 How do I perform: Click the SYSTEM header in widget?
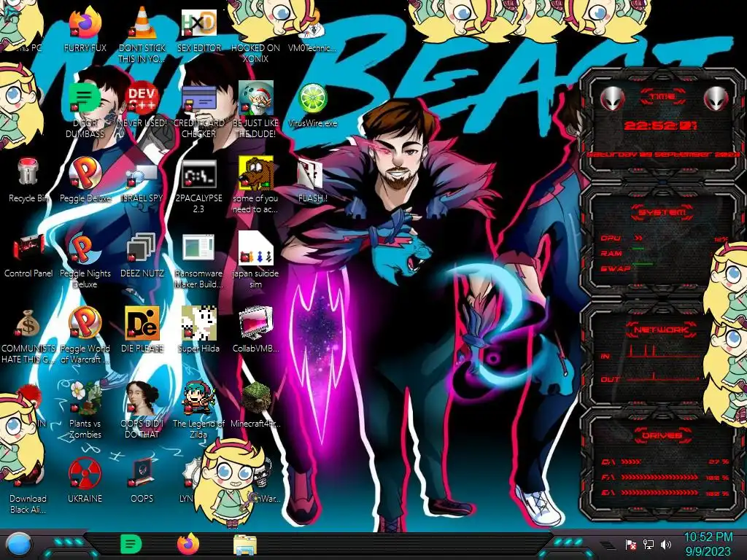click(662, 212)
